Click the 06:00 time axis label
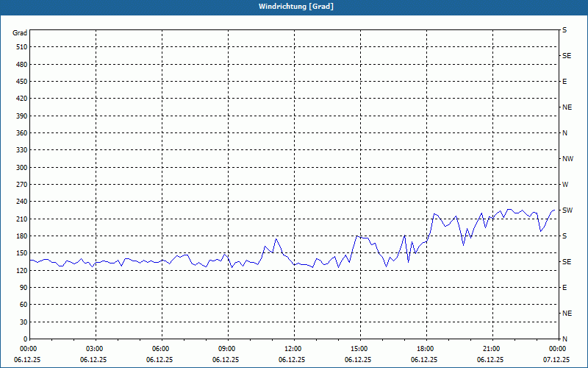588x368 pixels. (x=162, y=349)
